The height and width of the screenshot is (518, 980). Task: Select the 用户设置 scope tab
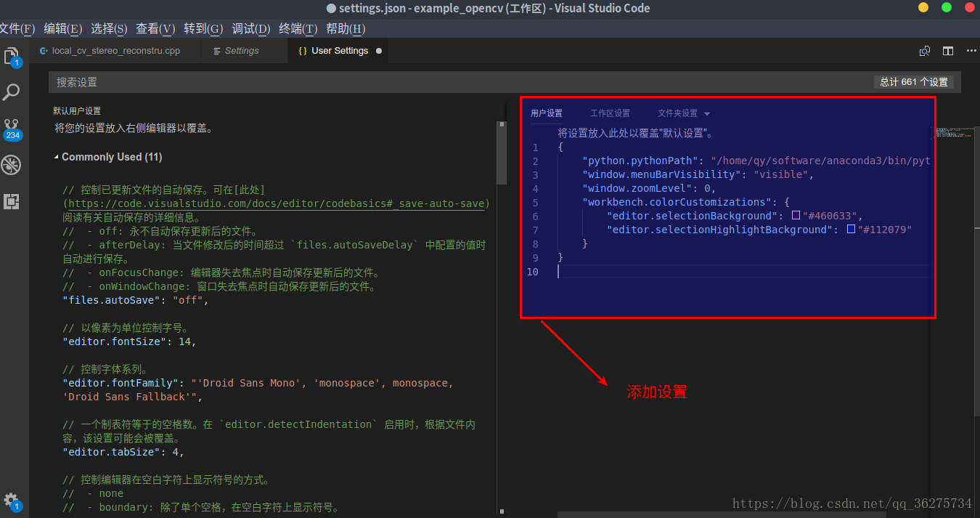pos(547,113)
